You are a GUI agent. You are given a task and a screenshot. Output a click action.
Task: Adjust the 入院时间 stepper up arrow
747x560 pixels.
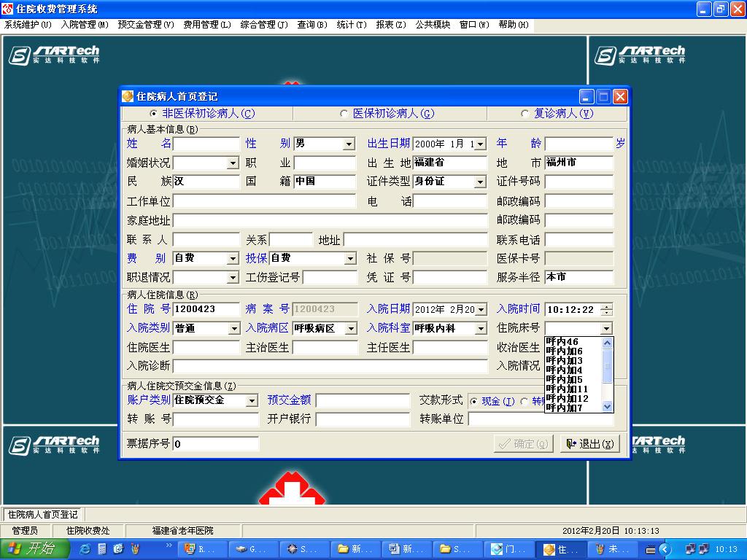pyautogui.click(x=606, y=307)
